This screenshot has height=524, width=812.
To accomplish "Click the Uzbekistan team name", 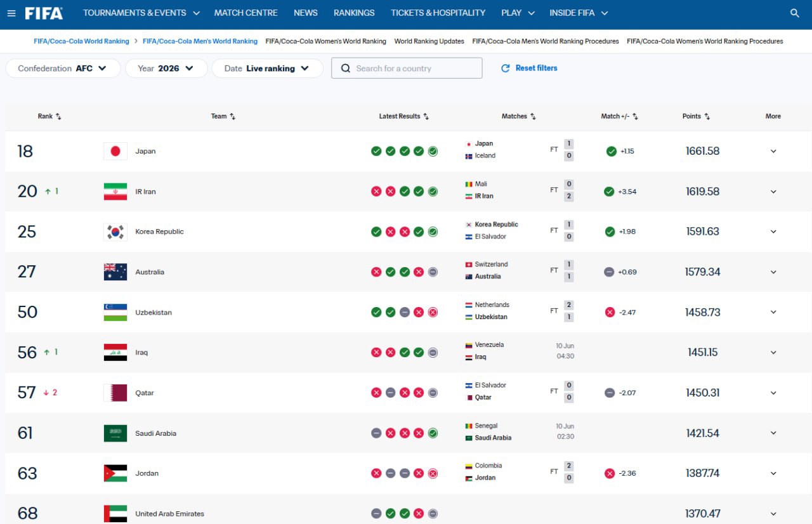I will pos(154,313).
